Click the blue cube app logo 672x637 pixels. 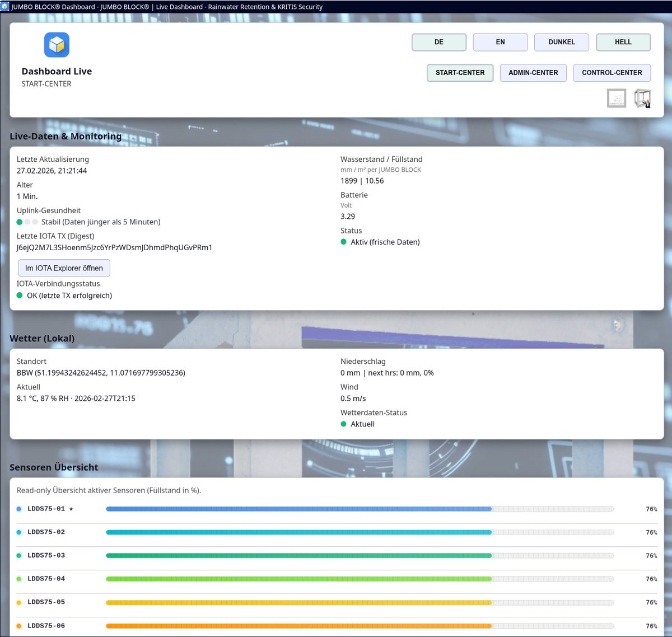pos(57,45)
